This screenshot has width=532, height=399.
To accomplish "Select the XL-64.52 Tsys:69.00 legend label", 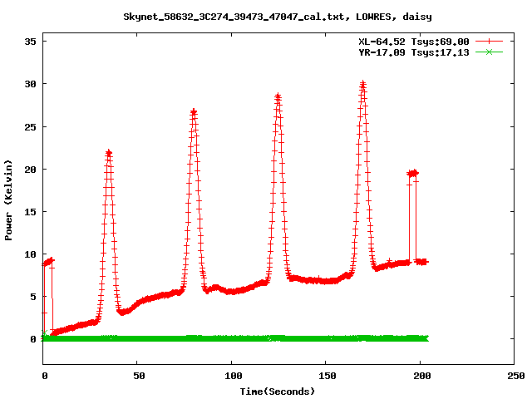I will pos(414,42).
